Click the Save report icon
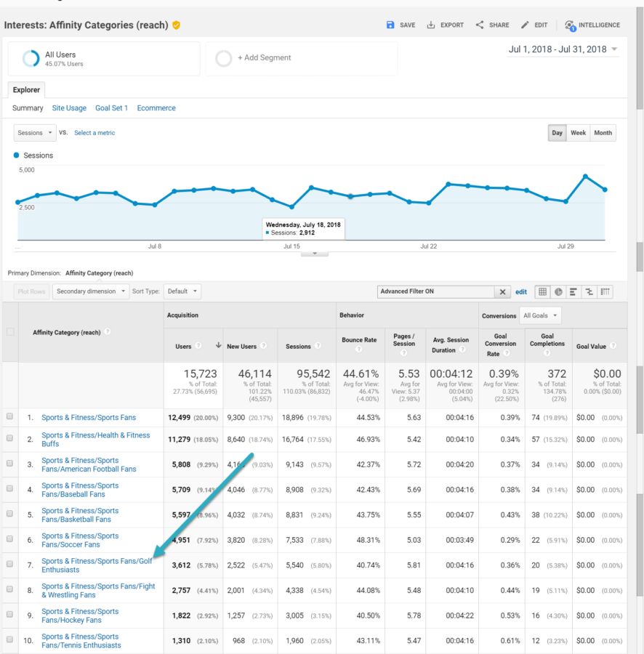Image resolution: width=644 pixels, height=654 pixels. point(390,25)
